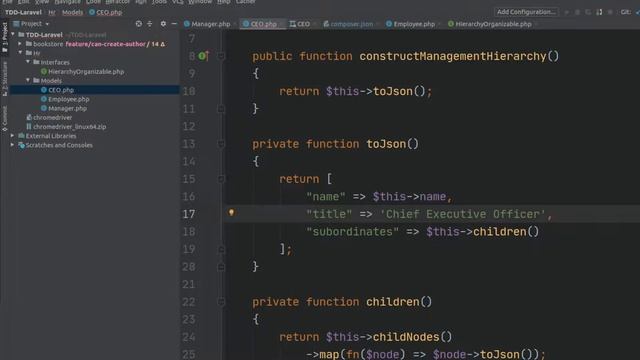The width and height of the screenshot is (640, 360).
Task: Click gutter line number 22
Action: pos(189,302)
